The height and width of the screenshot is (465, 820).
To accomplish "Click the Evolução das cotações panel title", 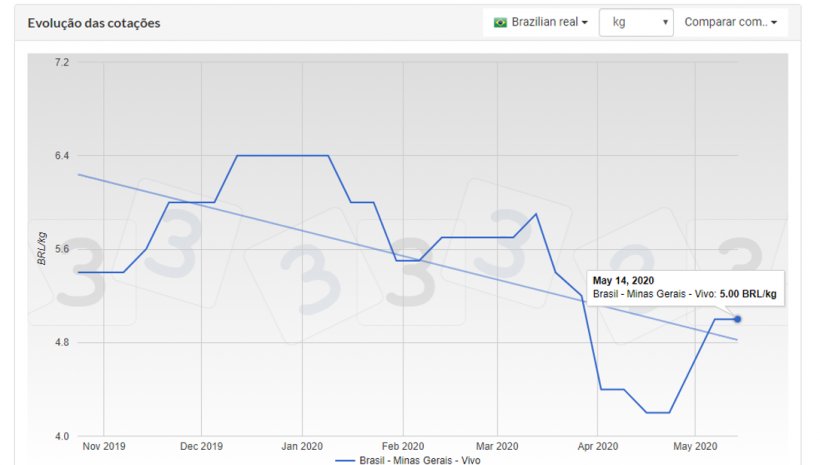I will [x=93, y=22].
